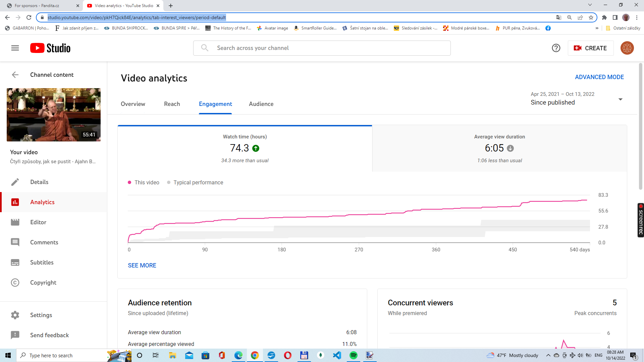Show more bookmarks chevron
This screenshot has height=362, width=644.
tap(597, 28)
